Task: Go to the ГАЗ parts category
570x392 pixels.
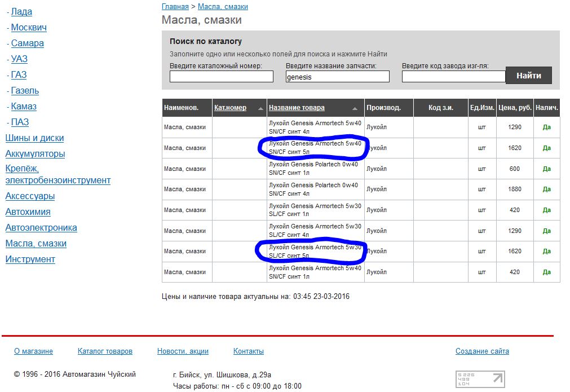Action: coord(19,74)
